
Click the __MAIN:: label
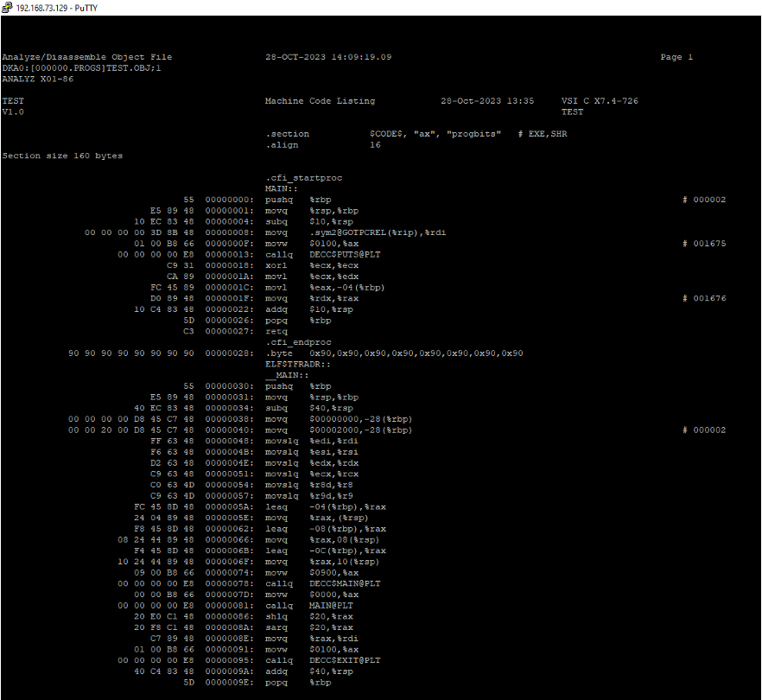(x=286, y=375)
